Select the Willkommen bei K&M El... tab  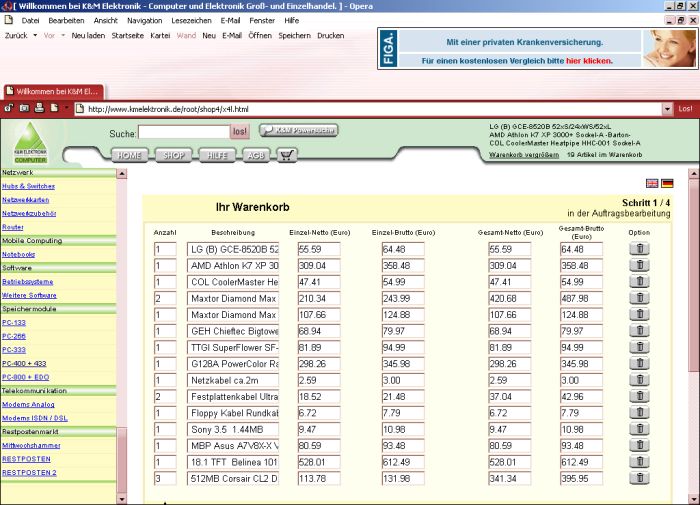click(54, 91)
